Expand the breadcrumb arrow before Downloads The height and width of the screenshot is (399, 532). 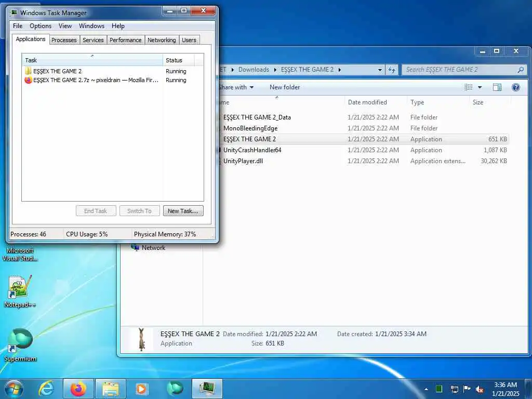click(x=233, y=70)
